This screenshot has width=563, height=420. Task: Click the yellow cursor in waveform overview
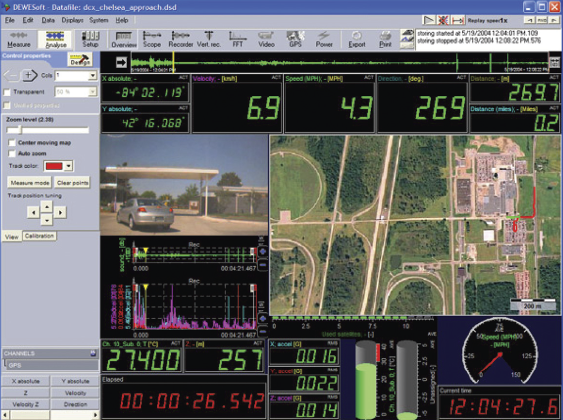point(174,62)
